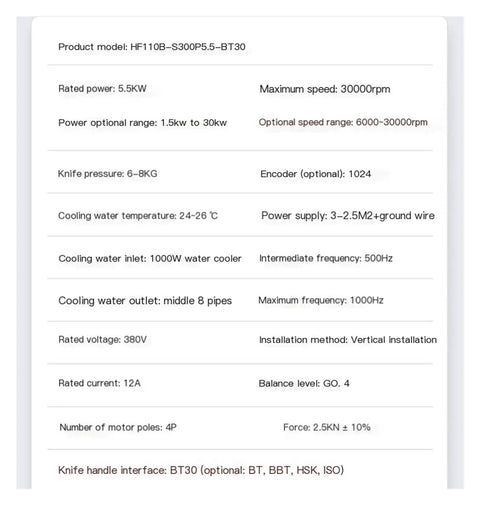Click Intermediate frequency 500Hz text
480x505 pixels.
click(x=326, y=258)
